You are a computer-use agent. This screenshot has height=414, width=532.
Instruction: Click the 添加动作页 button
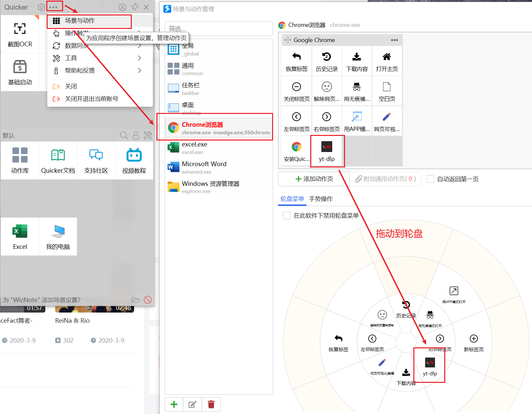point(314,179)
